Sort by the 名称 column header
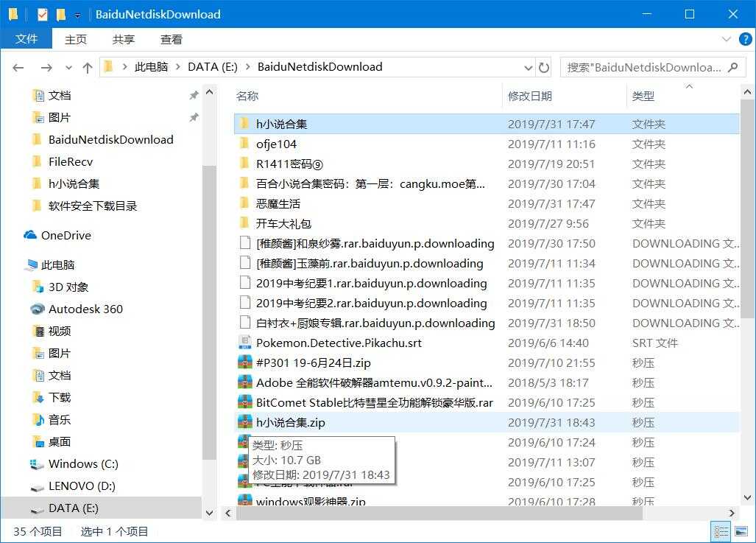 pyautogui.click(x=247, y=96)
